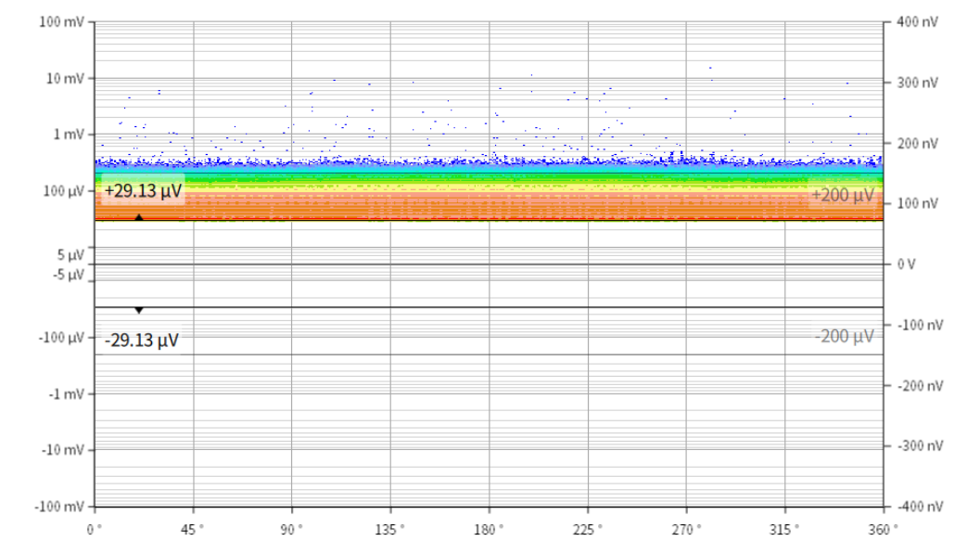
Task: Select the +29.13 µV threshold label
Action: pos(142,192)
